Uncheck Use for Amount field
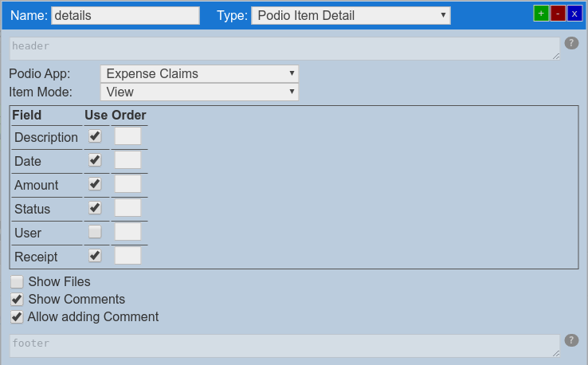The width and height of the screenshot is (588, 365). click(95, 184)
